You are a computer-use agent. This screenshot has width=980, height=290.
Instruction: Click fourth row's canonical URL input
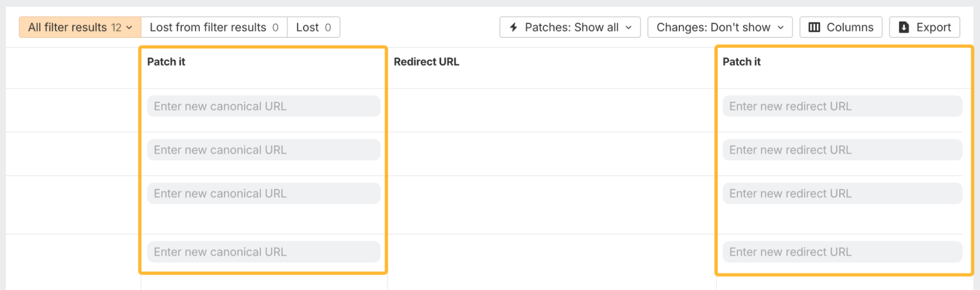point(264,252)
